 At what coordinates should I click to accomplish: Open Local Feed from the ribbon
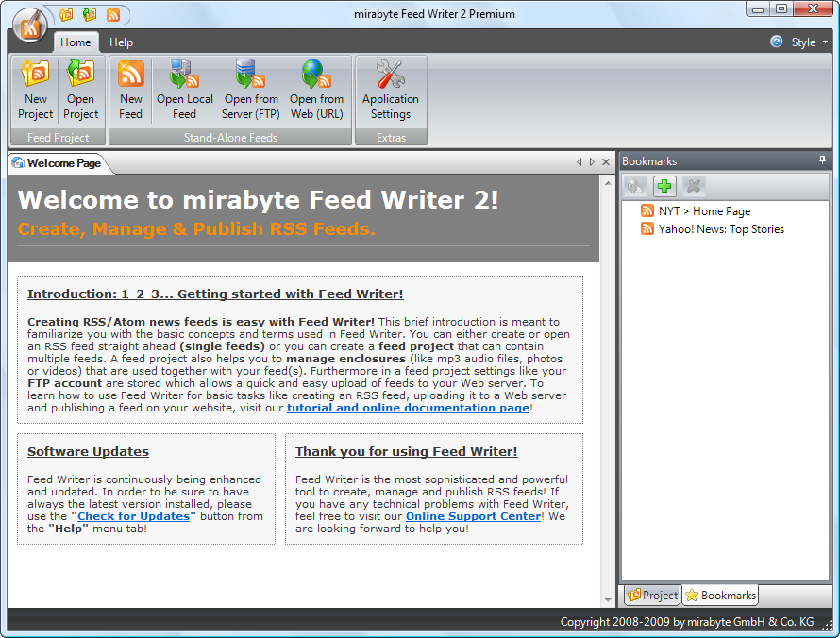click(x=184, y=90)
